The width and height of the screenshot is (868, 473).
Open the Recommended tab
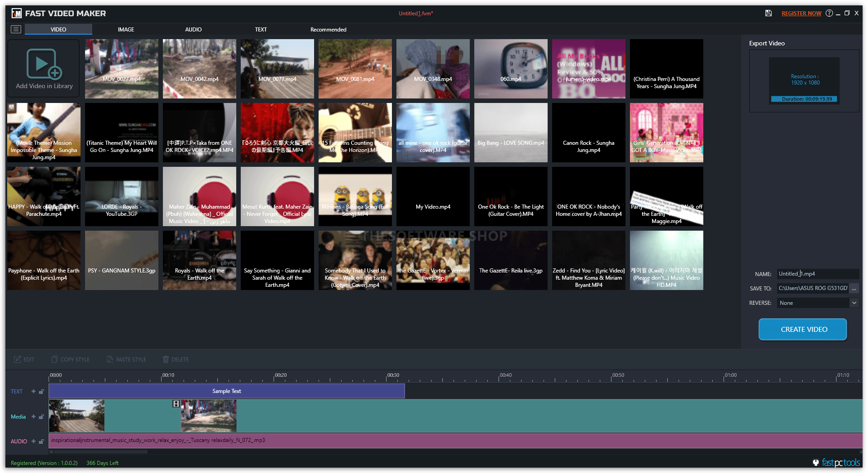click(x=328, y=29)
